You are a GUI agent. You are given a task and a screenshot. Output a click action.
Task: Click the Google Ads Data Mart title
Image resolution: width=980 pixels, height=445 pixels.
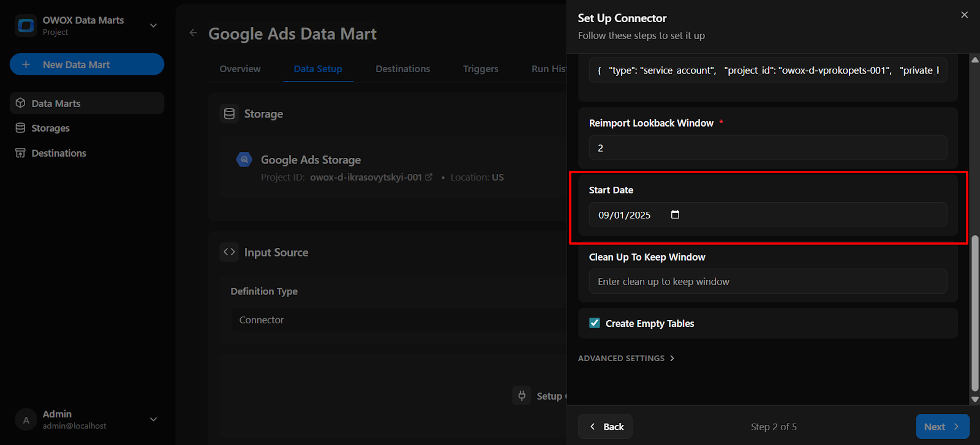(x=292, y=34)
